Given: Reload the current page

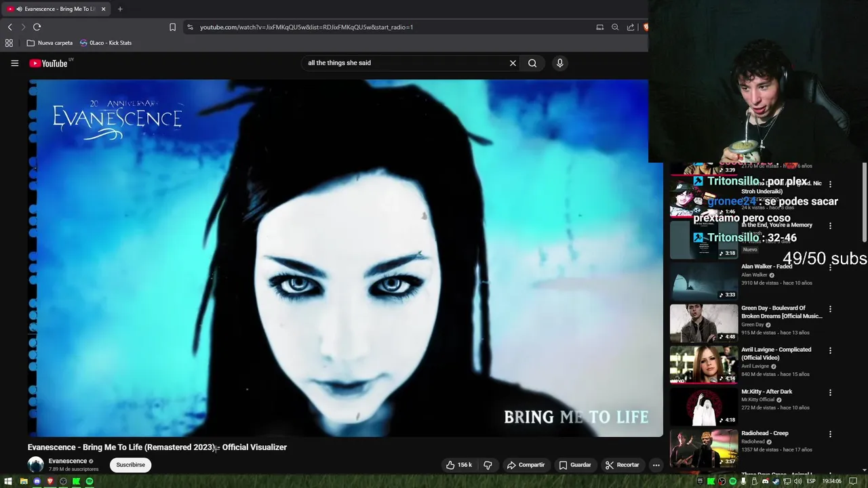Looking at the screenshot, I should (37, 27).
